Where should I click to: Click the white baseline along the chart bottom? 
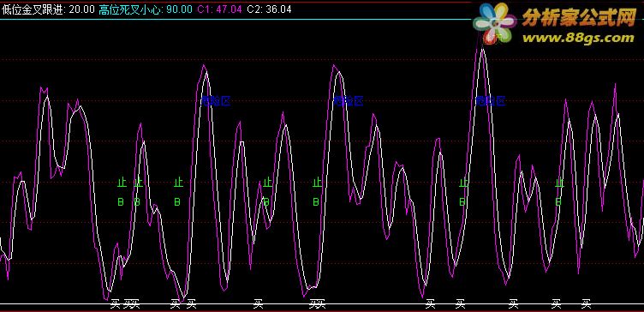(x=322, y=304)
